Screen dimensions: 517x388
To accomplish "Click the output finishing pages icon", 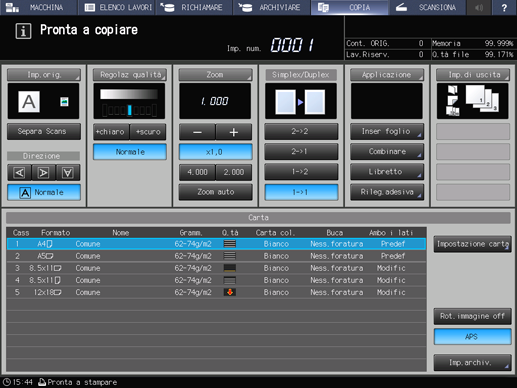I will [453, 101].
